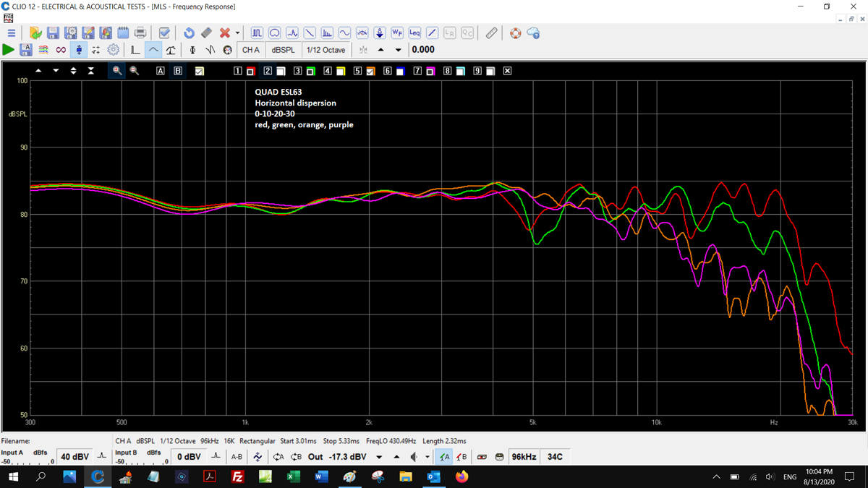Select the CH A channel button
868x488 pixels.
coord(251,50)
